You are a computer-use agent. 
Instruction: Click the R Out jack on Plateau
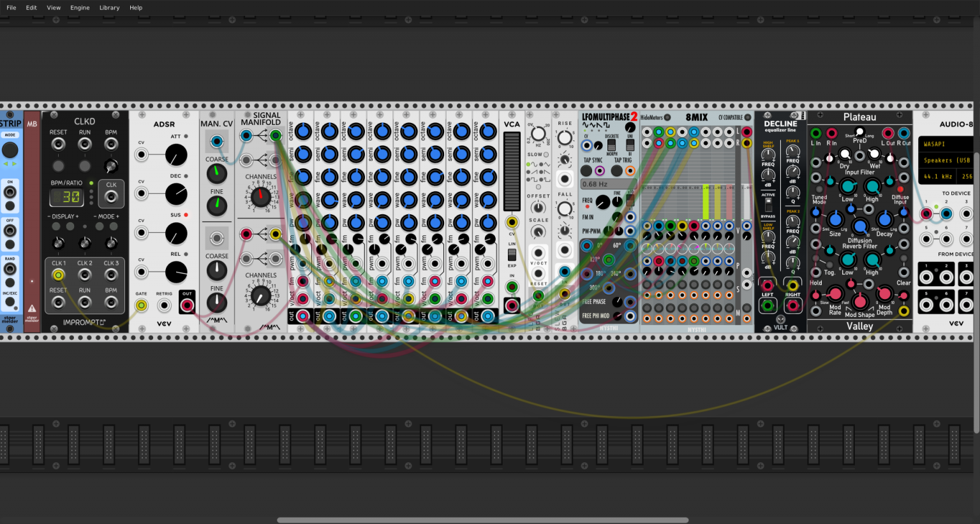point(904,133)
